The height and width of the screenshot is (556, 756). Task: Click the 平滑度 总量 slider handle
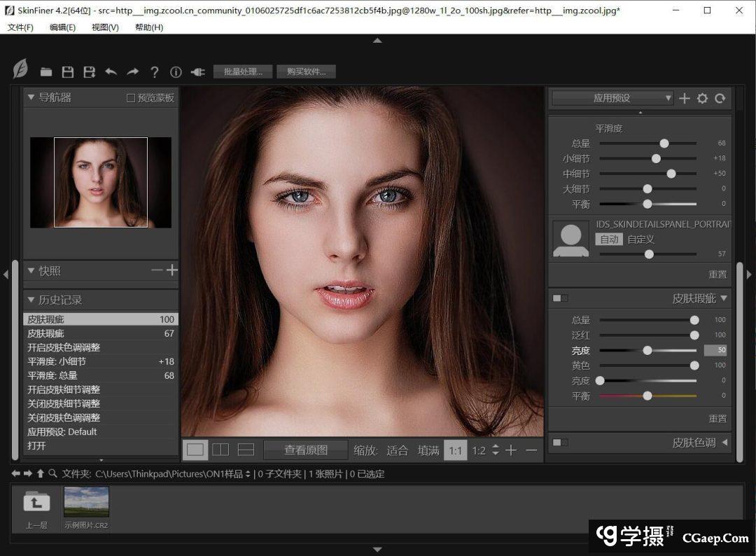click(x=664, y=143)
